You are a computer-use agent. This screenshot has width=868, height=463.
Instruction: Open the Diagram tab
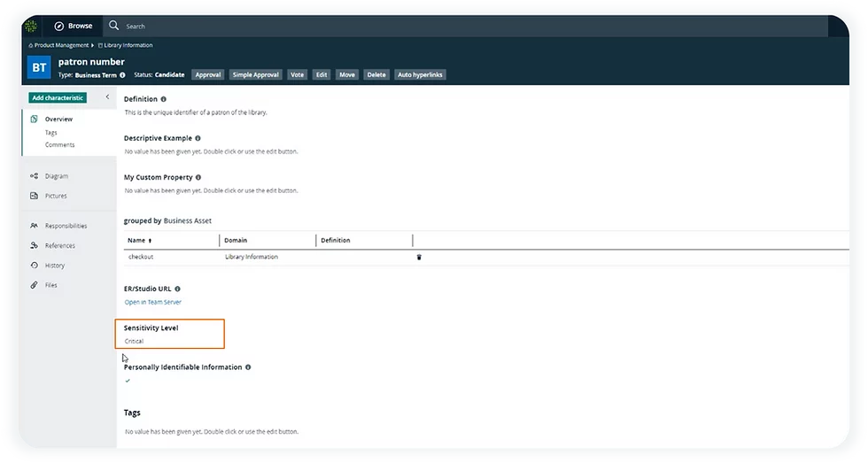57,176
